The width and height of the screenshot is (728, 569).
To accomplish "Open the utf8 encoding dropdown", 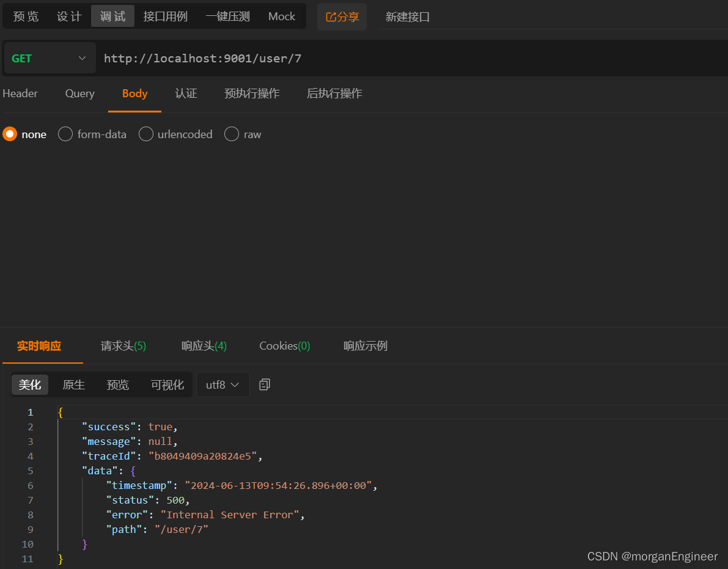I will [223, 385].
